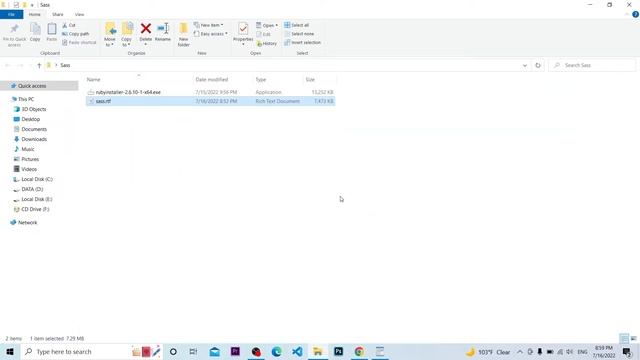Viewport: 640px width, 360px height.
Task: Open DATA (D:) drive
Action: (x=31, y=189)
